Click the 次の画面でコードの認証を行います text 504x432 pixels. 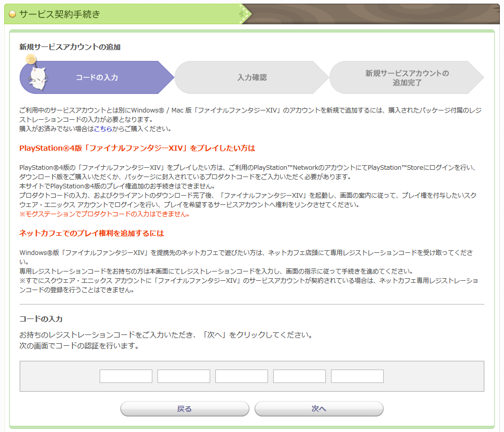[78, 346]
